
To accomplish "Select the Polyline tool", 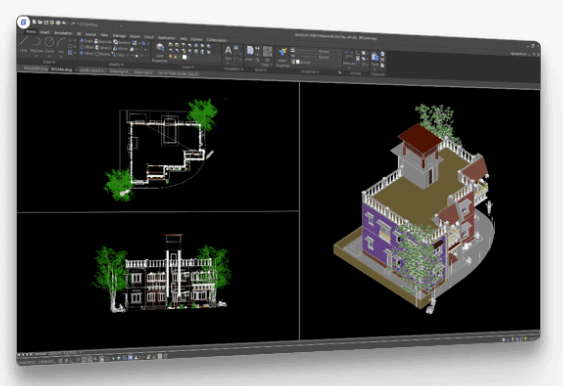I will click(x=36, y=45).
